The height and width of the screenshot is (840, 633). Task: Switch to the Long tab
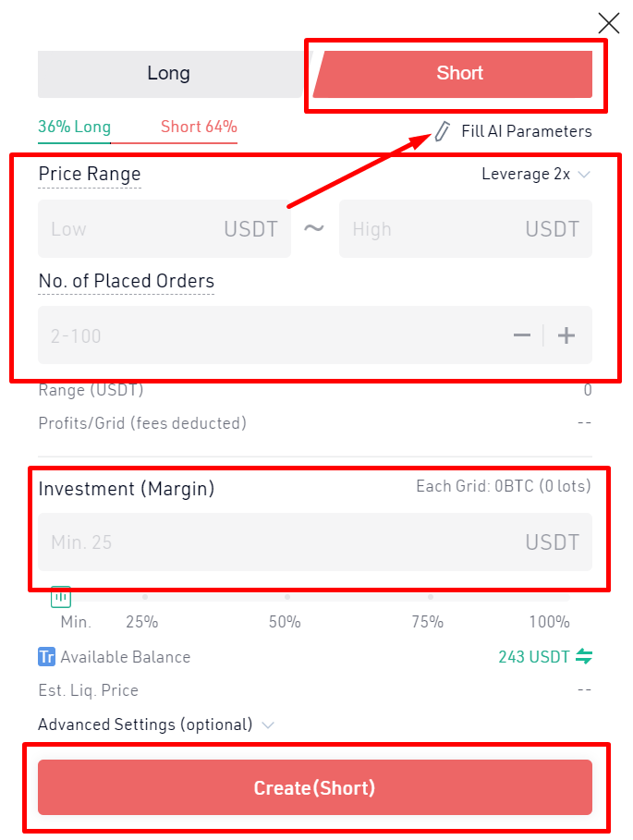point(169,74)
